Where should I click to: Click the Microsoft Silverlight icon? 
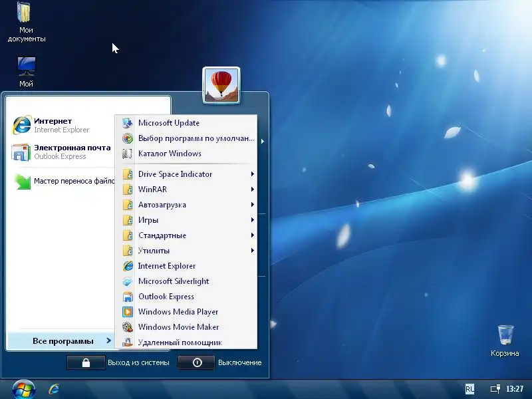tap(128, 281)
